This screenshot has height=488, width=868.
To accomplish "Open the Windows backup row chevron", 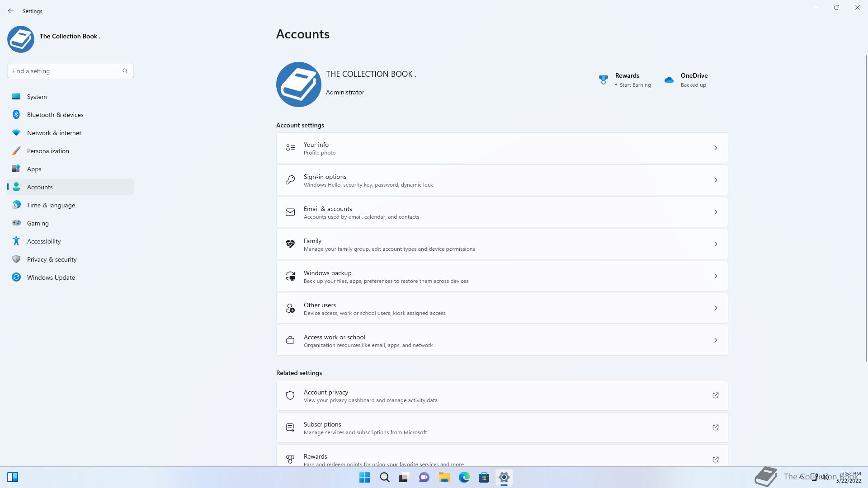I will pyautogui.click(x=716, y=276).
